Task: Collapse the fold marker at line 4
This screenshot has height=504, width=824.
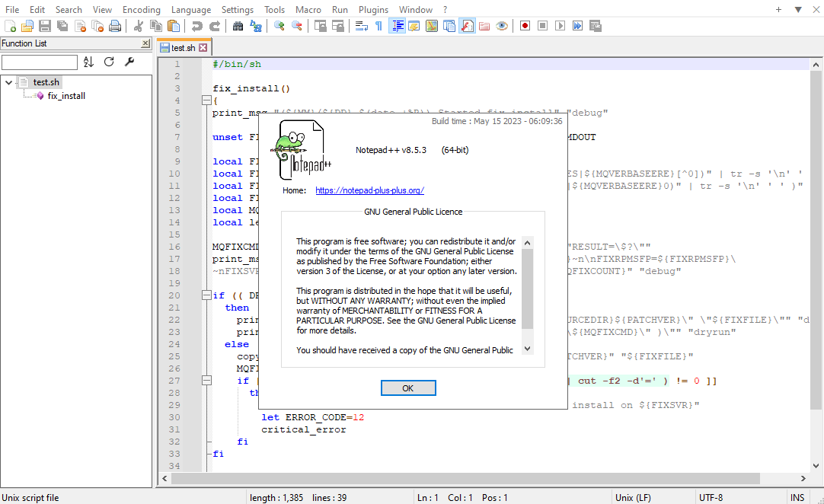Action: pyautogui.click(x=206, y=100)
